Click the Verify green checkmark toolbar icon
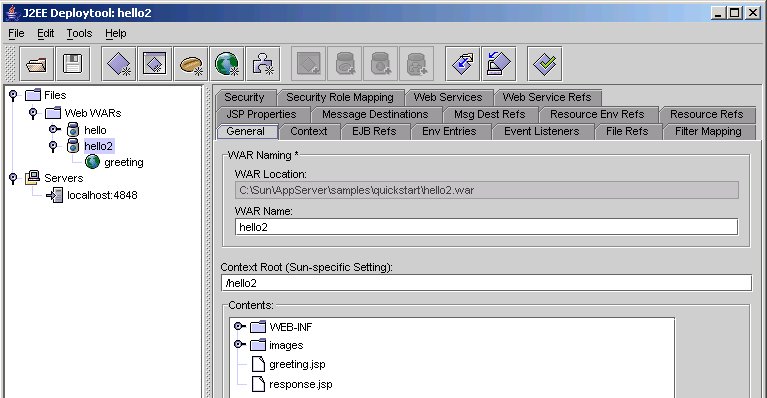This screenshot has width=767, height=398. (544, 64)
